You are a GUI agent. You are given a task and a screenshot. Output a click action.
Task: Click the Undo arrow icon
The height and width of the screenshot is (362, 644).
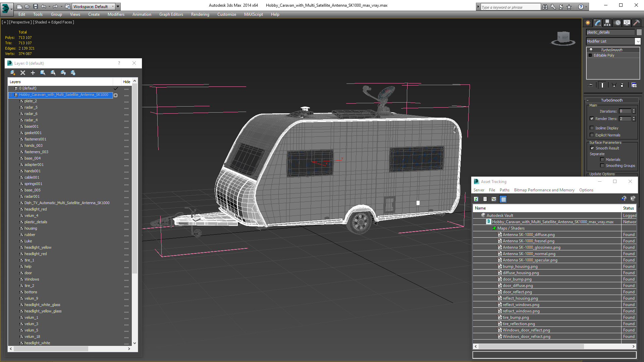[x=43, y=6]
